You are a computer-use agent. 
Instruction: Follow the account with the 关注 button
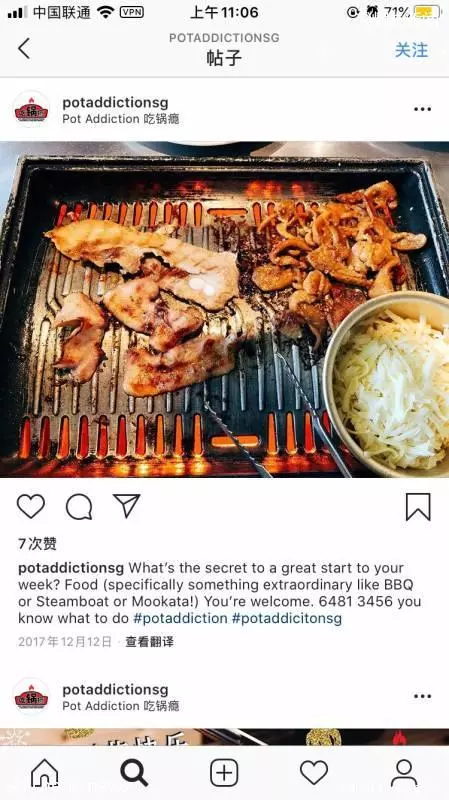pyautogui.click(x=411, y=50)
